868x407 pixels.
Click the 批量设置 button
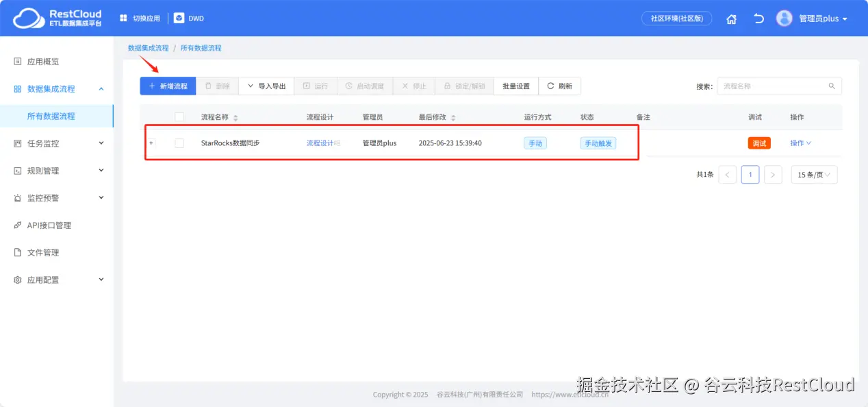tap(516, 86)
